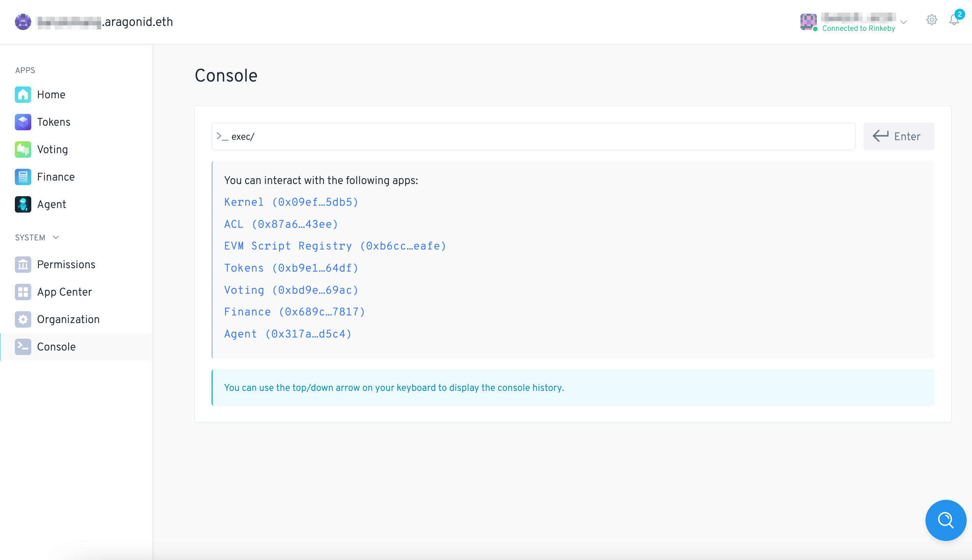This screenshot has height=560, width=972.
Task: Click the Permissions building icon
Action: (23, 265)
